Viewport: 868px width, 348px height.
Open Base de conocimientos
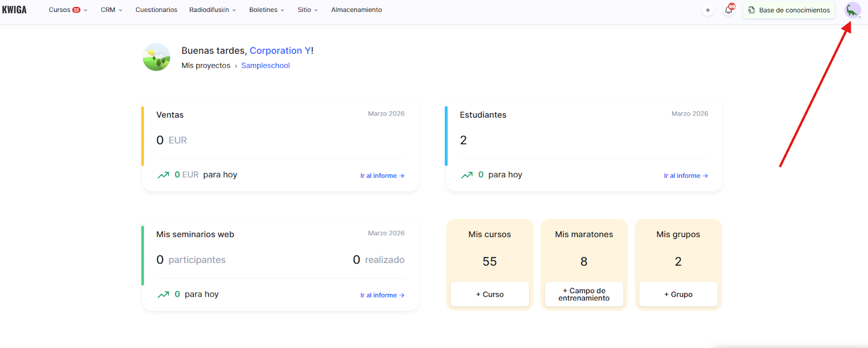(789, 10)
